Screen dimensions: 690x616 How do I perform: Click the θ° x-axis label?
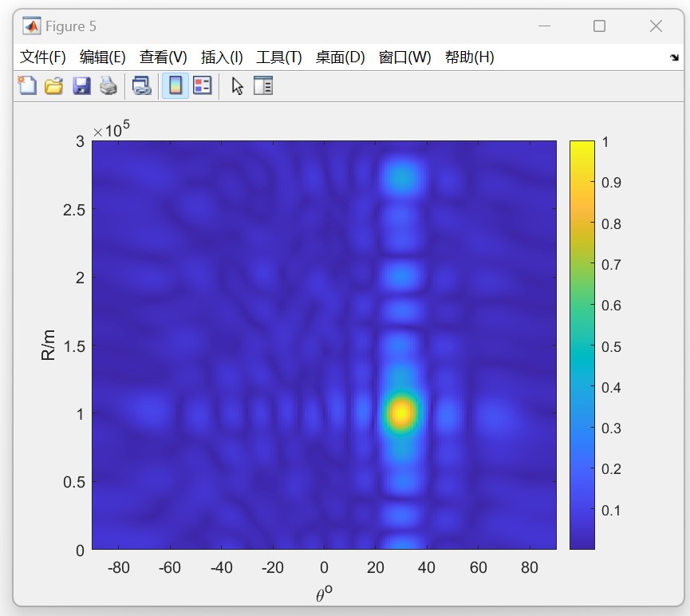[x=324, y=594]
